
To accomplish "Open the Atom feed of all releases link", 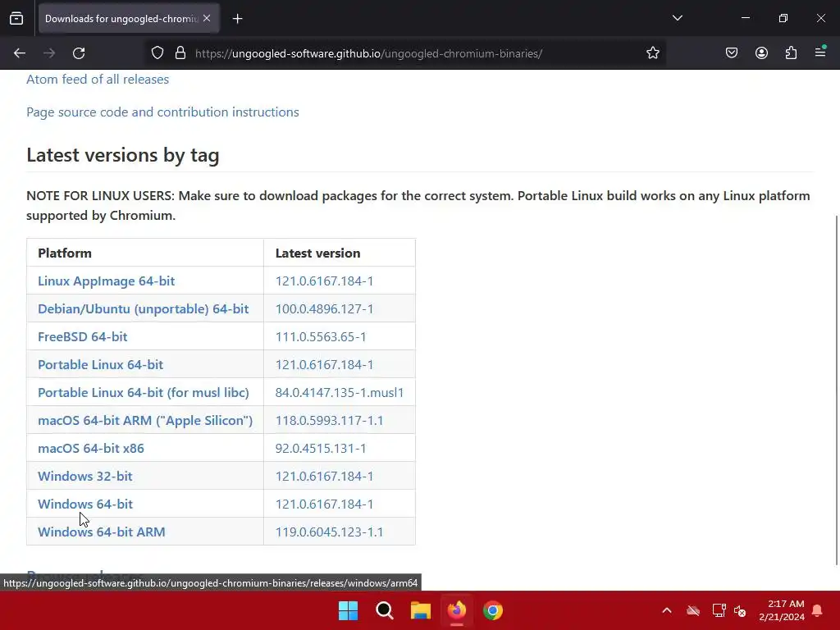I will pos(98,80).
